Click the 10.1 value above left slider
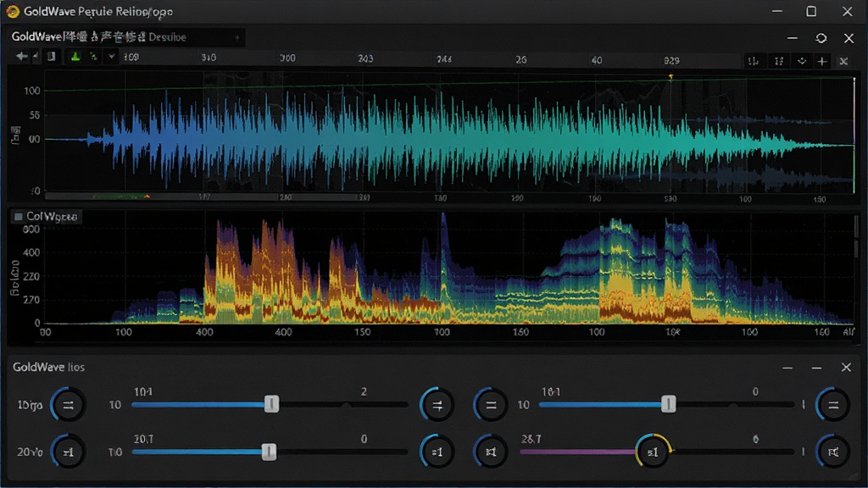Image resolution: width=868 pixels, height=488 pixels. click(142, 391)
